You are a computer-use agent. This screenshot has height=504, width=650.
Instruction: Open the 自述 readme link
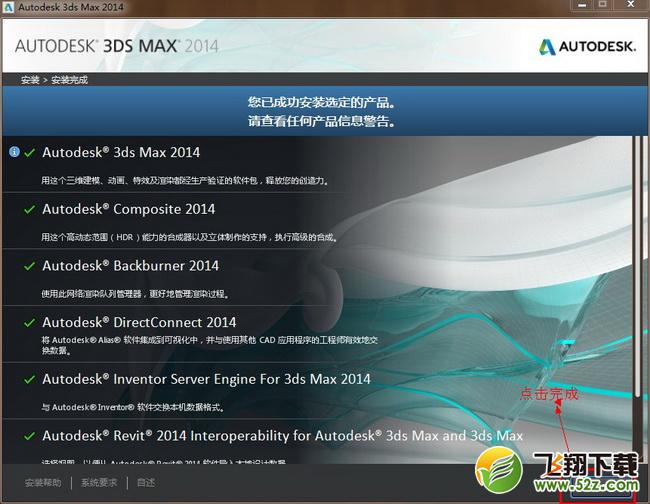click(x=146, y=482)
